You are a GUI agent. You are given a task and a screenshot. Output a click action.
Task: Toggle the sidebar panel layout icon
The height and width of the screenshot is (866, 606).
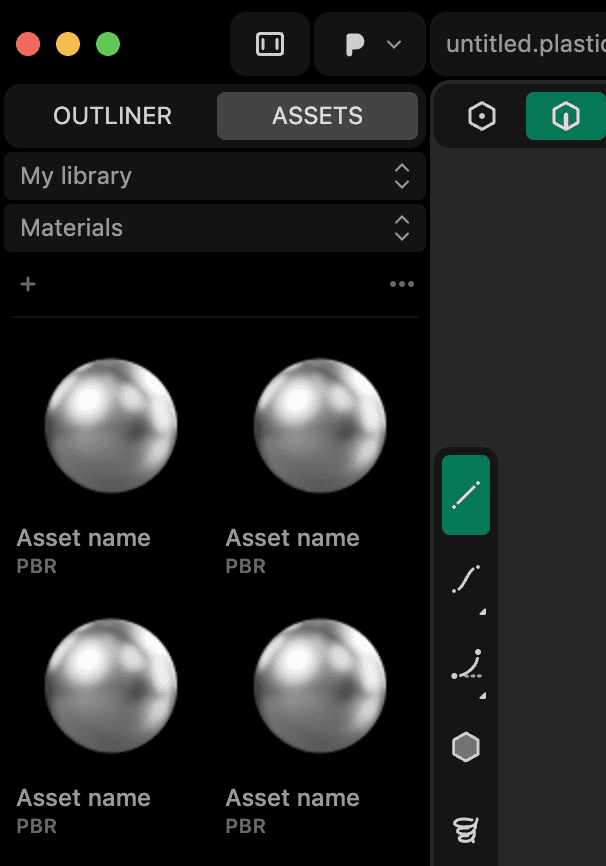click(270, 45)
